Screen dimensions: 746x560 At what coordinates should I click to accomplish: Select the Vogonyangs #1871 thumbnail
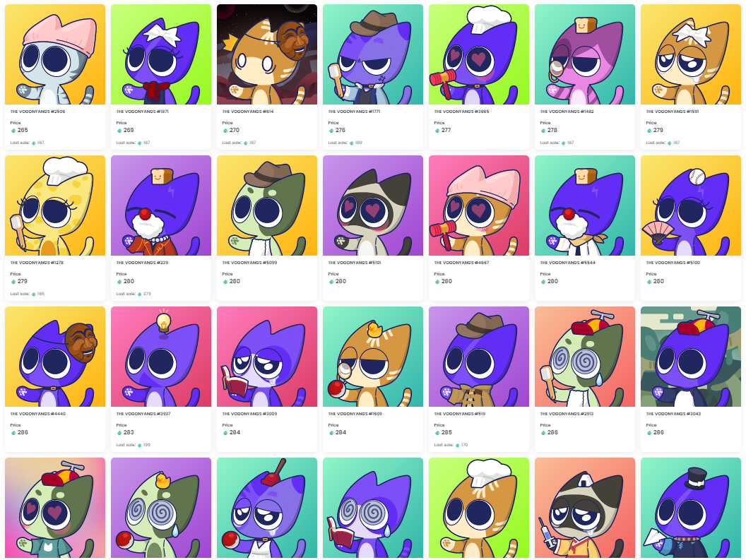pyautogui.click(x=161, y=54)
